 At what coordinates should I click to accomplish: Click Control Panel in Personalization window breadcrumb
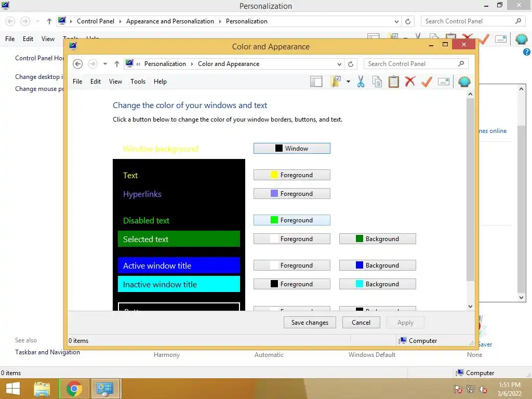click(96, 21)
